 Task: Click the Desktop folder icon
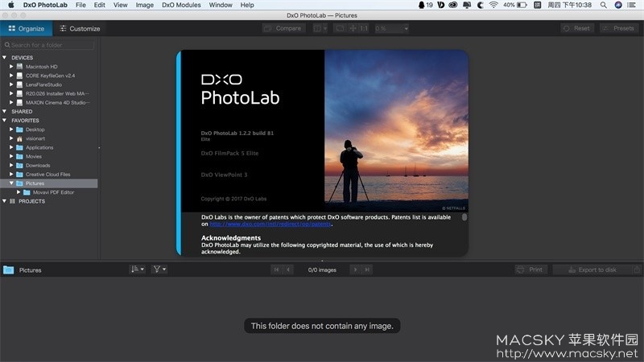19,130
